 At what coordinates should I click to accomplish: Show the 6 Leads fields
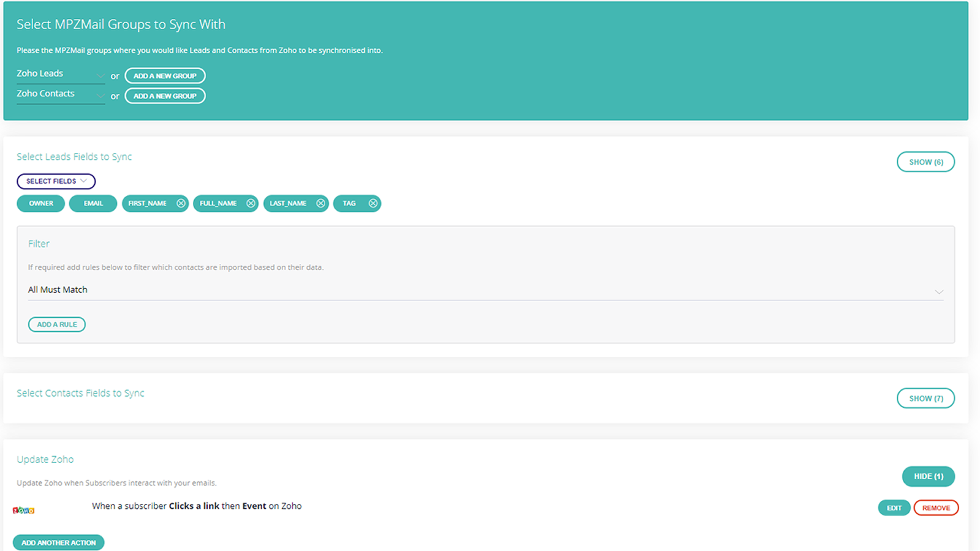tap(925, 162)
